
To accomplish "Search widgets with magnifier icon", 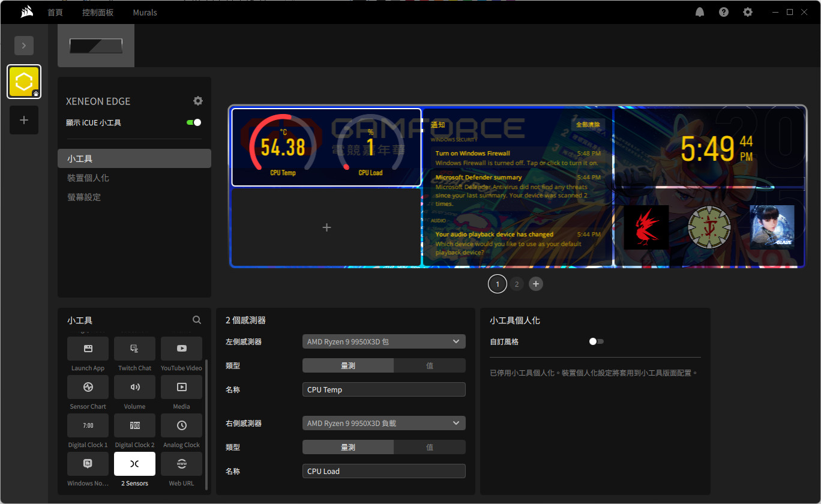I will (x=197, y=320).
